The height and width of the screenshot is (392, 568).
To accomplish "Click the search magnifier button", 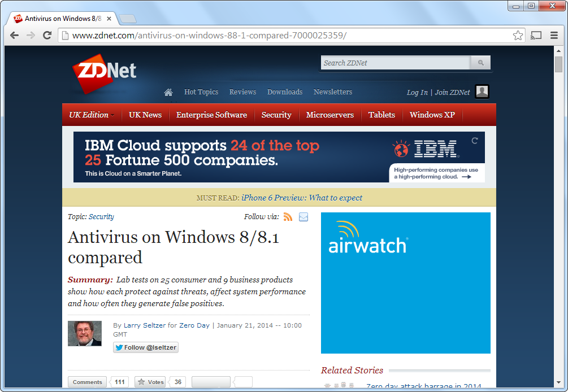I will (x=480, y=63).
